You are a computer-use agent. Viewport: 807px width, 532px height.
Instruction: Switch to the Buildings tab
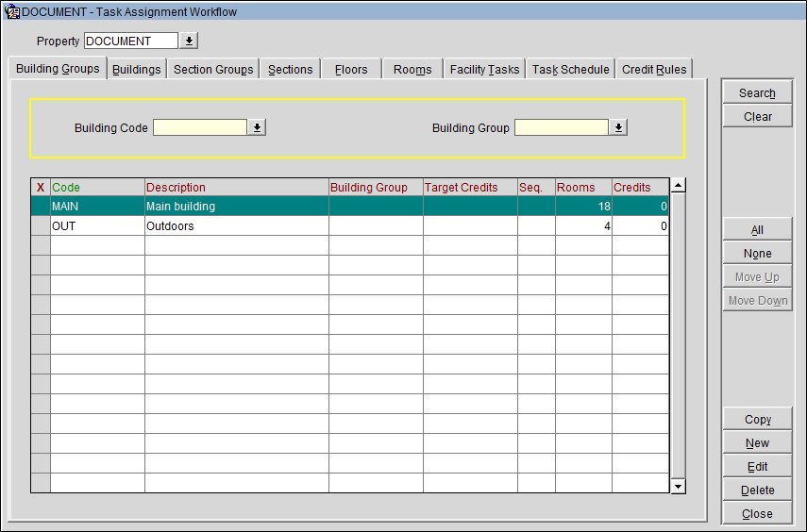[x=136, y=70]
